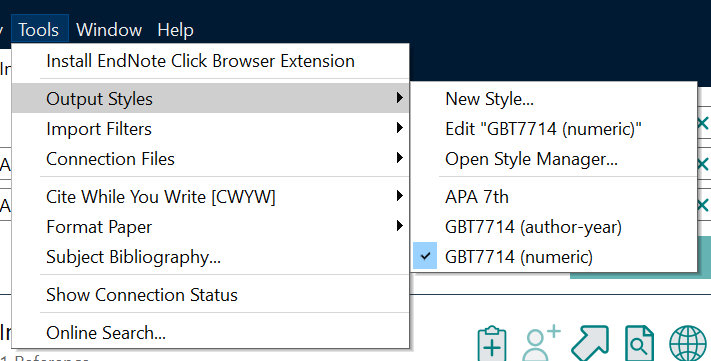The height and width of the screenshot is (361, 711).
Task: Expand the Output Styles submenu arrow
Action: coord(399,98)
